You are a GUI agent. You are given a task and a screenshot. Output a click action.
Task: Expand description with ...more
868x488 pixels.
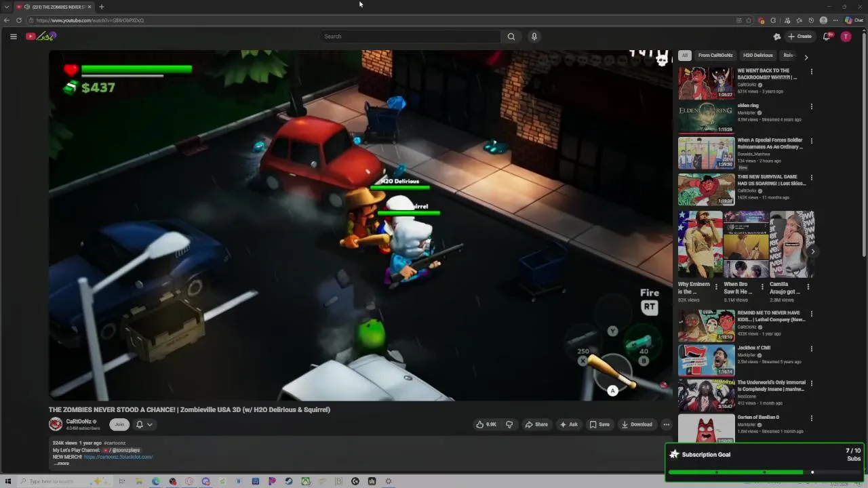62,463
